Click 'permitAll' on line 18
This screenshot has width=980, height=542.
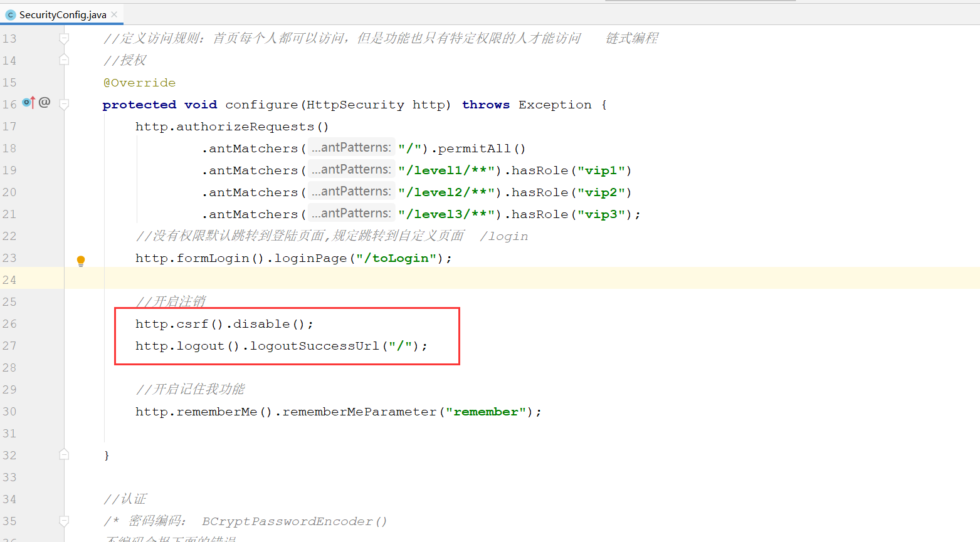(475, 149)
